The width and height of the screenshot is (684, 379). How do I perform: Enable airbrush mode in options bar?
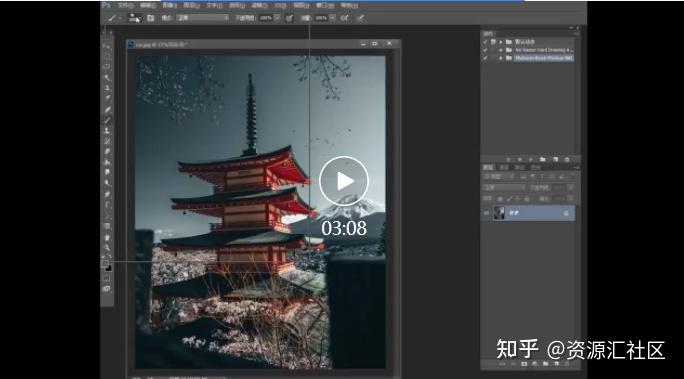tap(345, 18)
